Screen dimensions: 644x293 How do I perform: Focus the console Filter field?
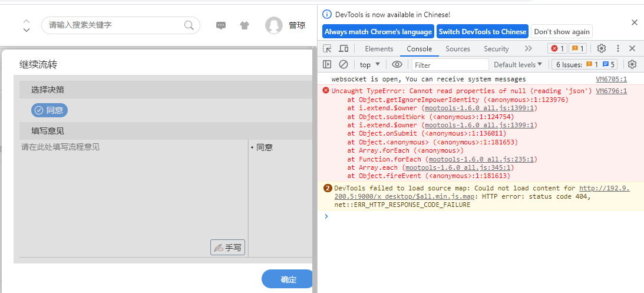click(x=450, y=64)
